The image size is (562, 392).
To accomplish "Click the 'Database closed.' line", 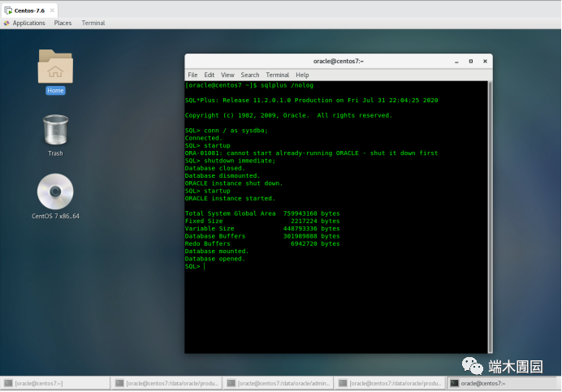I will [214, 168].
